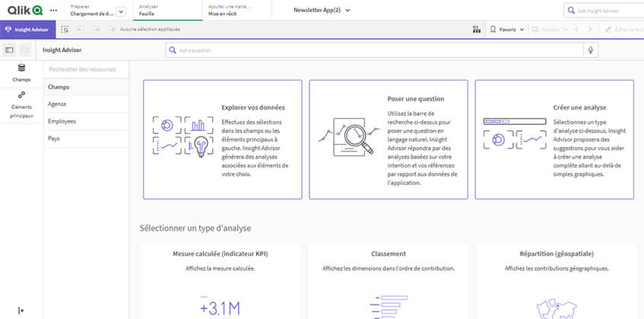Click the +3.1M KPI preview graphic
The width and height of the screenshot is (644, 319).
(x=220, y=308)
